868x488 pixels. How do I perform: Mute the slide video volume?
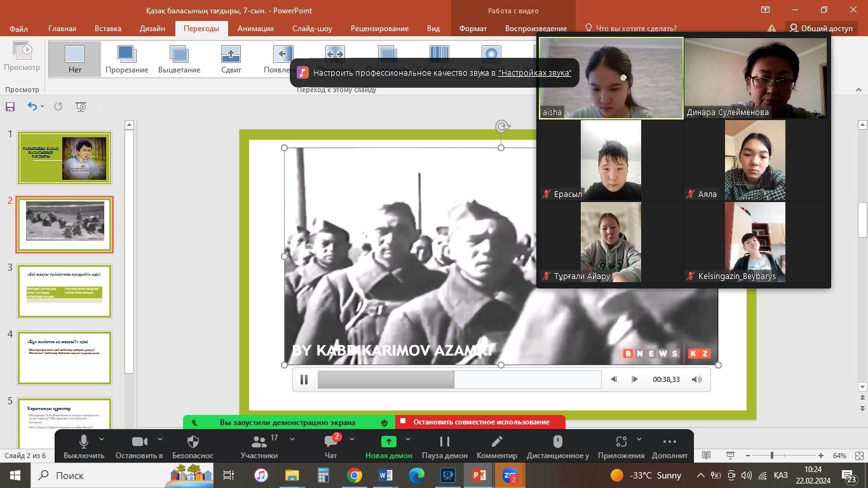pos(696,379)
